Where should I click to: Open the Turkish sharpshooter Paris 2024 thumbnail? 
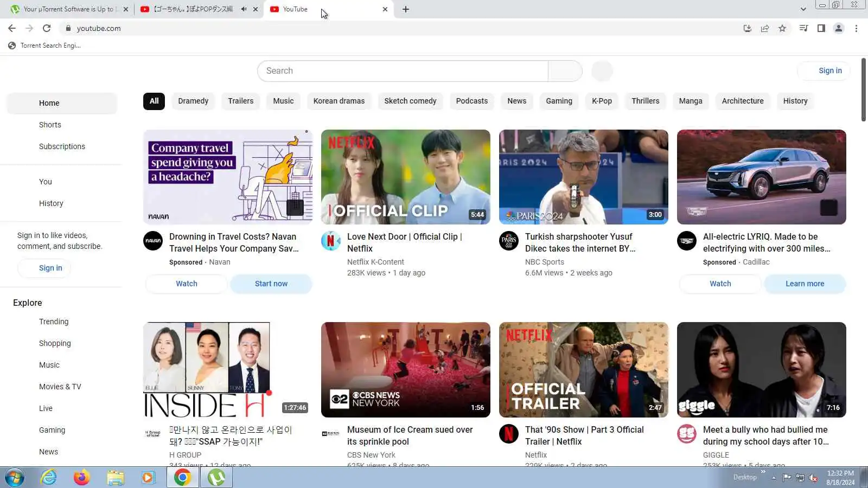tap(584, 177)
